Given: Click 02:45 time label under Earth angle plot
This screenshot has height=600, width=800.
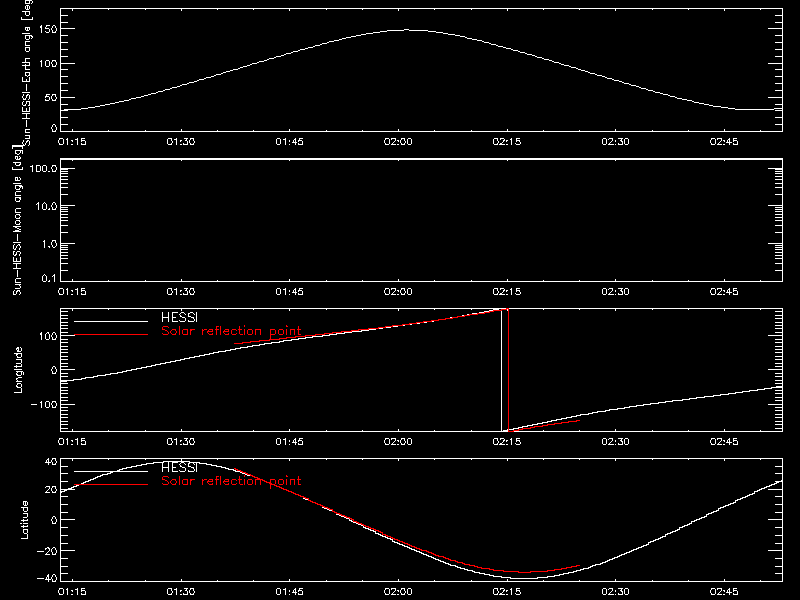Looking at the screenshot, I should pos(724,141).
